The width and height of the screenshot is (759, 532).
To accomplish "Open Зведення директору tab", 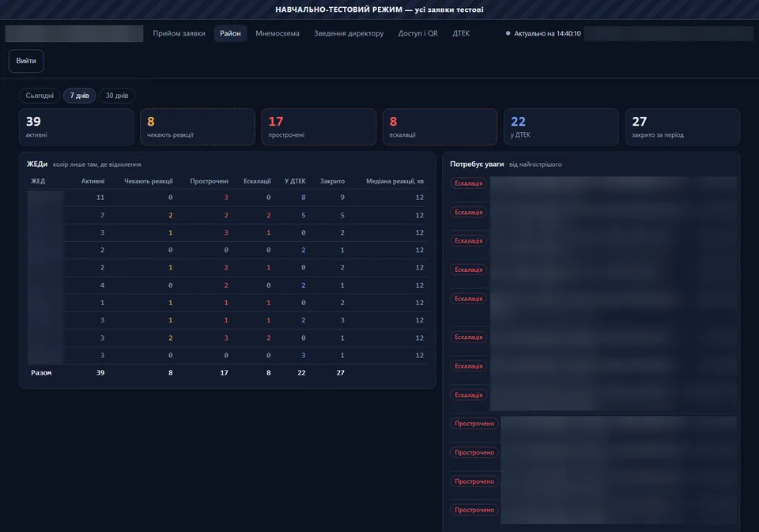I will pos(349,33).
